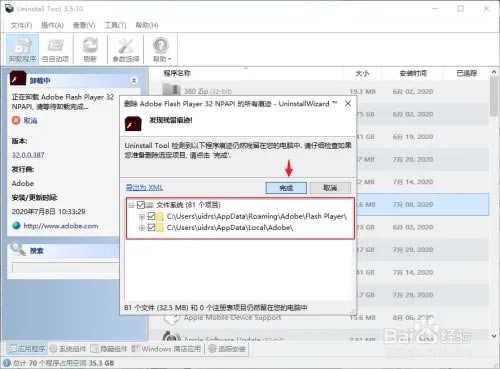
Task: Click Uninstall Tool title bar app icon
Action: 9,8
